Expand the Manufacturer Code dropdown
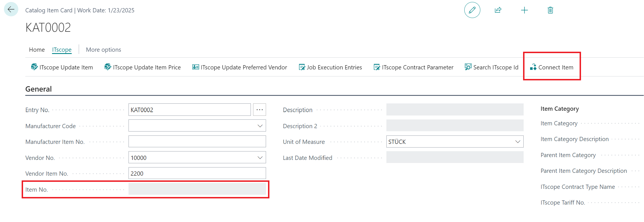Viewport: 644px width, 222px height. [260, 126]
